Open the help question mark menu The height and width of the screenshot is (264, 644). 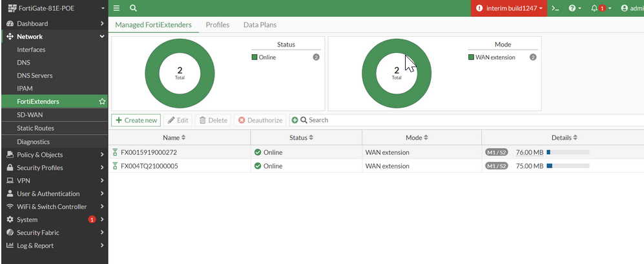(x=575, y=8)
